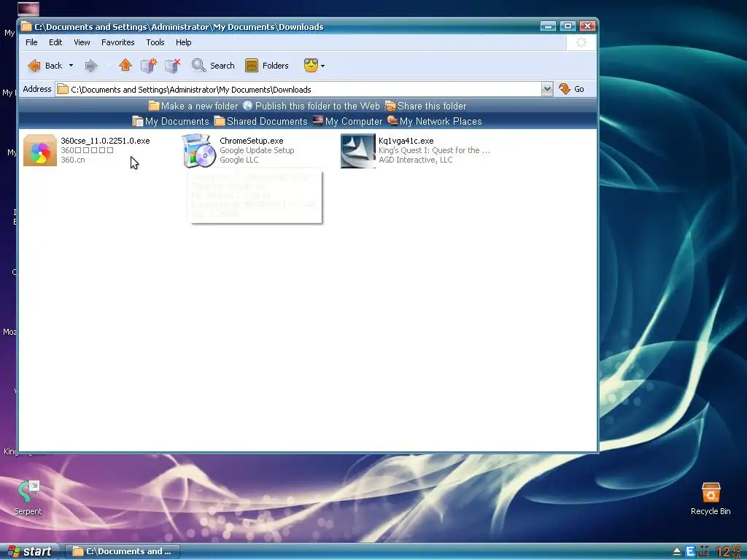Open the View menu
This screenshot has height=560, width=747.
pos(82,42)
